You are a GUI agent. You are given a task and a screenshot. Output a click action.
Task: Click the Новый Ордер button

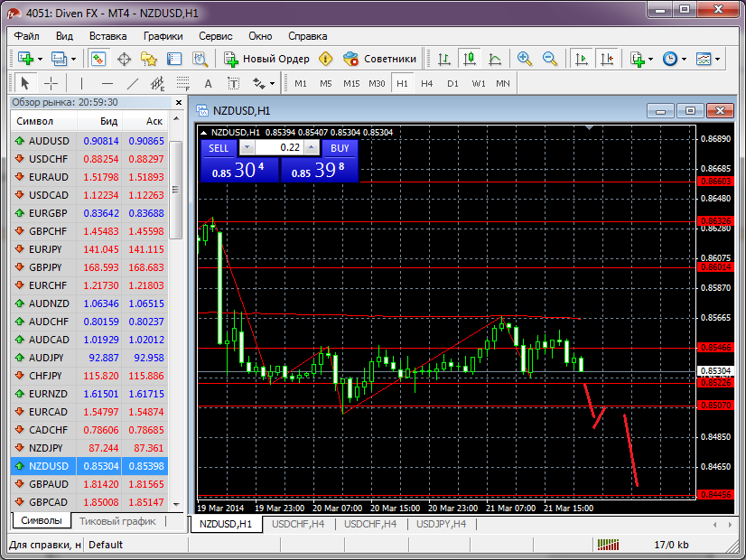coord(266,59)
